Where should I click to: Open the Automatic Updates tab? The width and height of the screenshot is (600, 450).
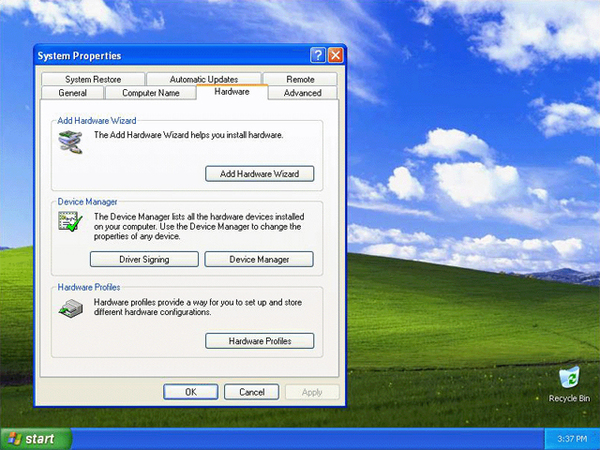point(204,79)
